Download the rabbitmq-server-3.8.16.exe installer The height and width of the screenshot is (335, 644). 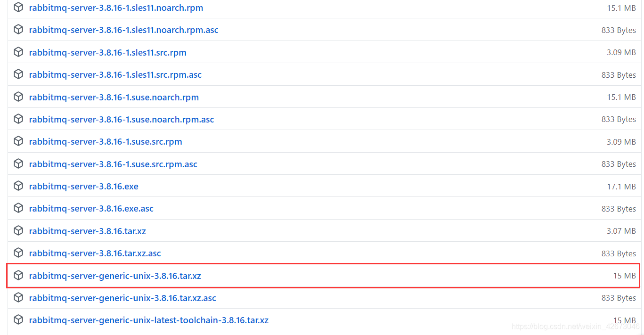83,186
